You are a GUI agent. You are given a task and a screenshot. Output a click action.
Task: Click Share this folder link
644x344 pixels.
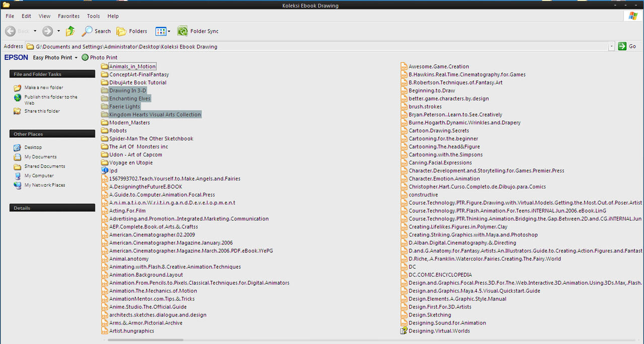point(42,111)
